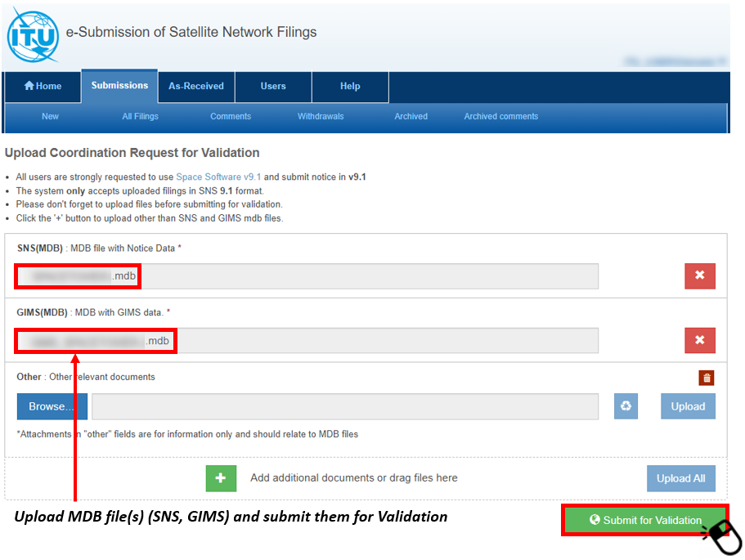The width and height of the screenshot is (745, 560).
Task: Open the As-Received tab
Action: (x=195, y=86)
